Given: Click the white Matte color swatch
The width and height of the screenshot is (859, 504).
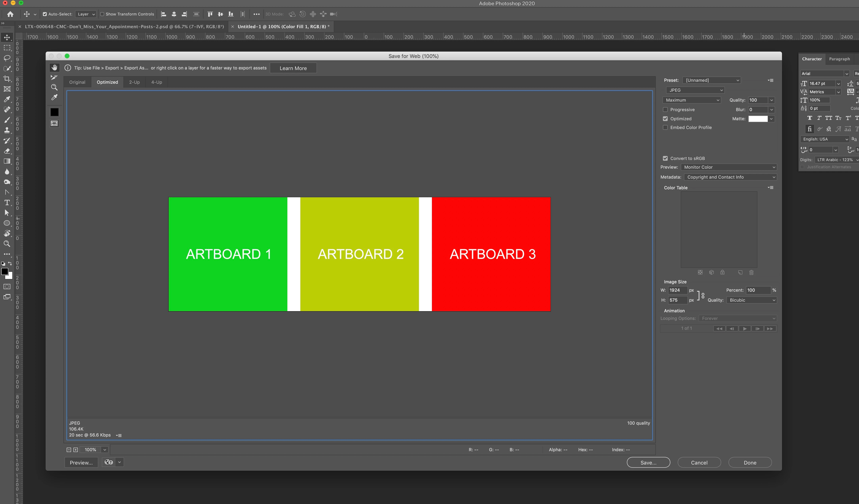Looking at the screenshot, I should pos(758,119).
